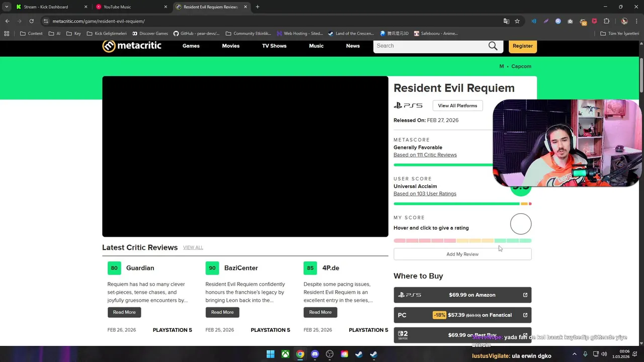The height and width of the screenshot is (362, 644).
Task: Open the Chrome profile avatar
Action: (x=624, y=21)
